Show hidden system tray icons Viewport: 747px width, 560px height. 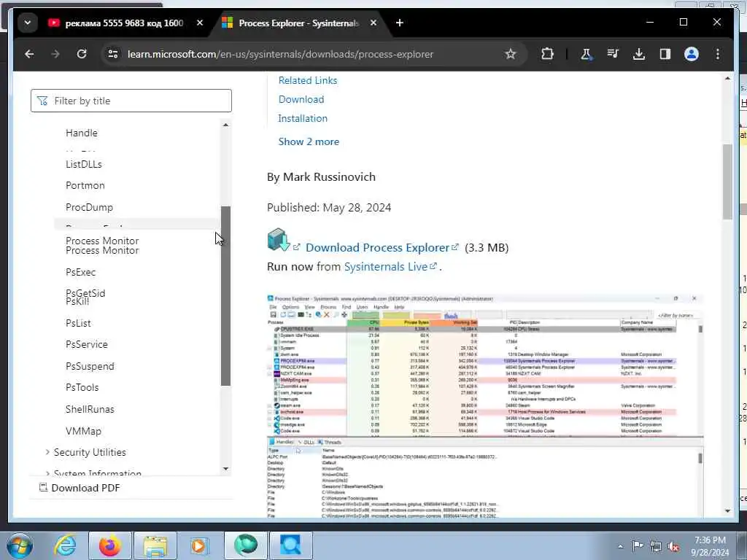[620, 547]
